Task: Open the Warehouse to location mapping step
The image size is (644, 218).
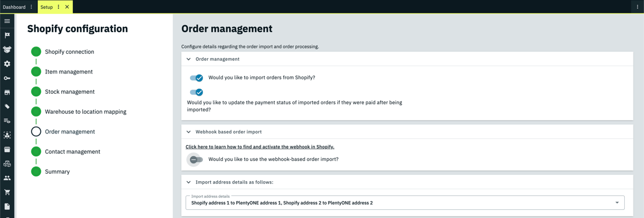Action: (85, 112)
